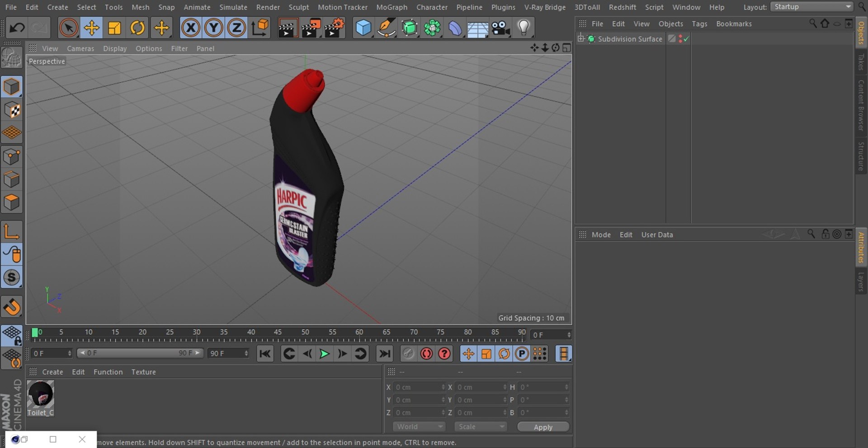Viewport: 868px width, 448px height.
Task: Click the 0 F–90 F preview range slider bar
Action: [140, 353]
